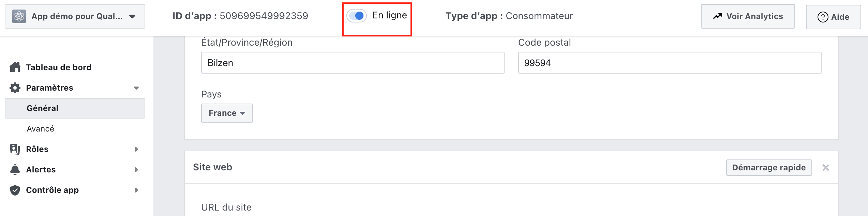This screenshot has height=216, width=868.
Task: Expand the Rôles submenu arrow
Action: point(136,149)
